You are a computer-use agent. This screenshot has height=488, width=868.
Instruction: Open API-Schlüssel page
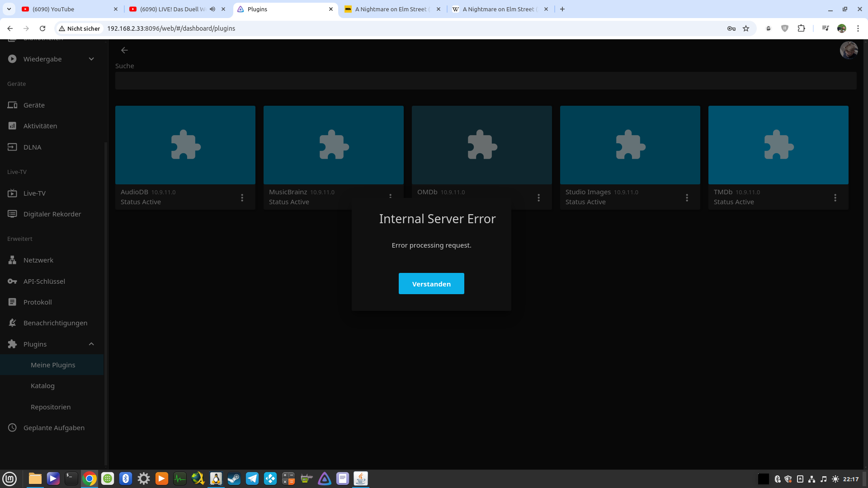click(x=44, y=281)
